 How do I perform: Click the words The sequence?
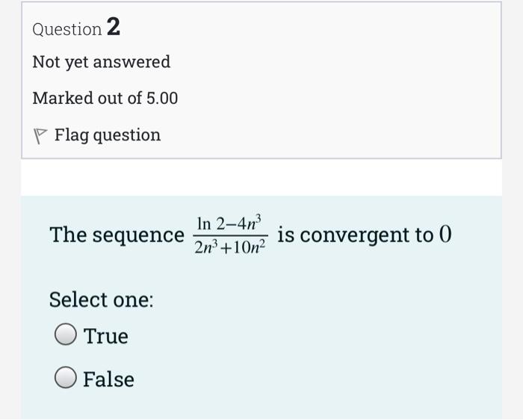pos(117,235)
